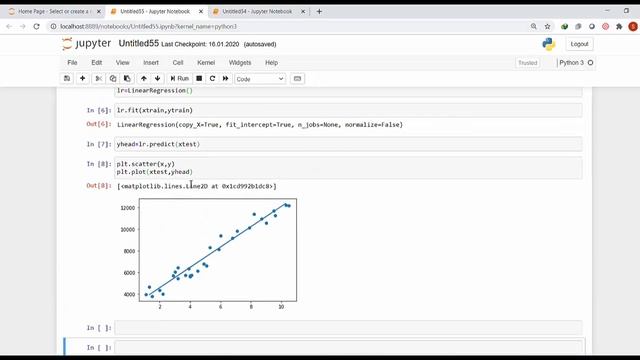Image resolution: width=640 pixels, height=360 pixels.
Task: Open the Kernel menu
Action: pyautogui.click(x=206, y=62)
